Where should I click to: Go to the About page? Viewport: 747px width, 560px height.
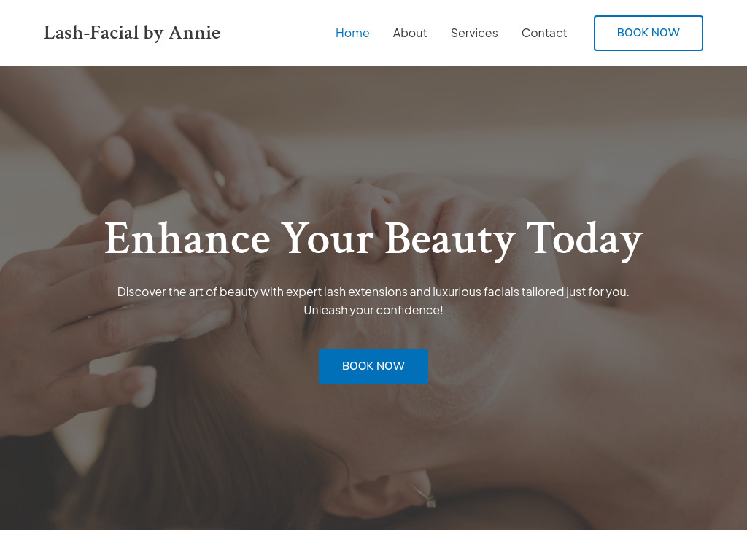410,33
